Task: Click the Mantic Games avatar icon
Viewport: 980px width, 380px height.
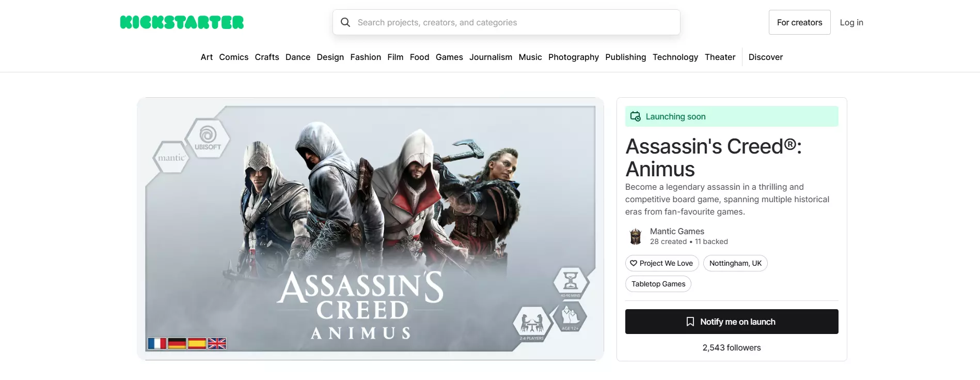Action: pos(636,236)
